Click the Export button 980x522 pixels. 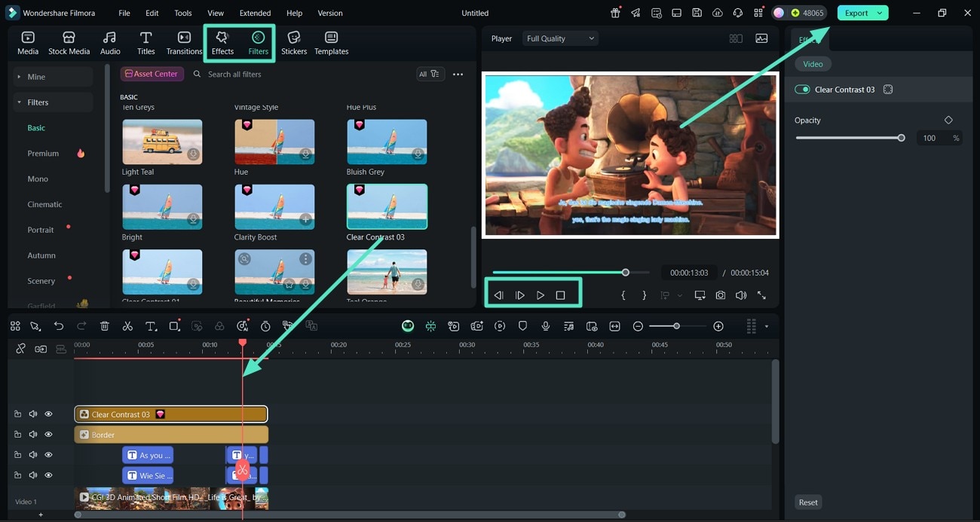(856, 13)
